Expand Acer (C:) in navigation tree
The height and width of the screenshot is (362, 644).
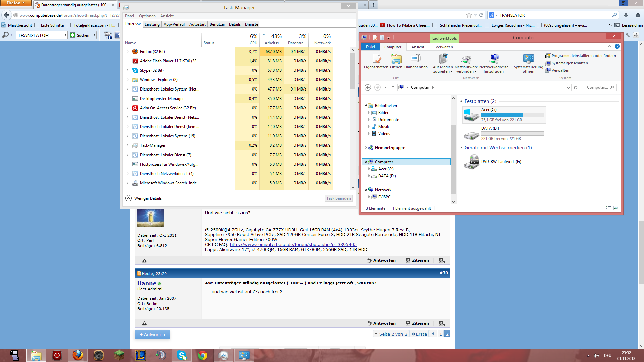[x=369, y=169]
